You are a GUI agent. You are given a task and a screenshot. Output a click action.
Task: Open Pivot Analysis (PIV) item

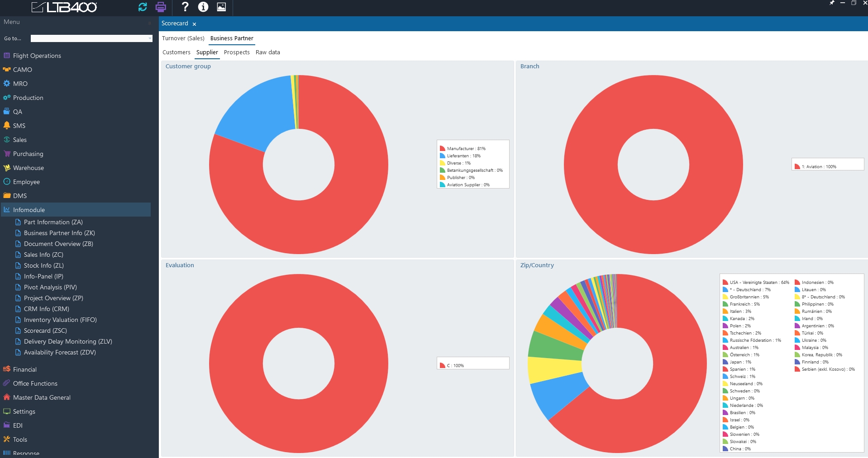[50, 287]
